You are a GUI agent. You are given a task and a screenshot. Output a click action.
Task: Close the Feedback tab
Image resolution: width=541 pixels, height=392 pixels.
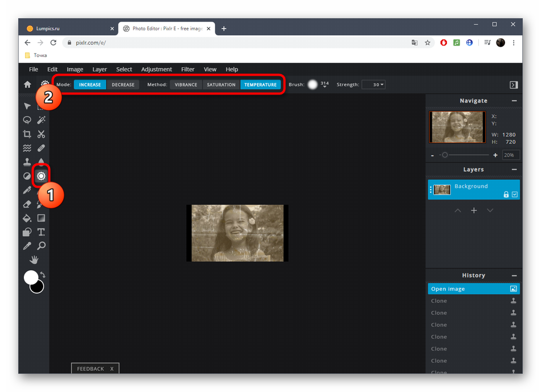pos(112,369)
